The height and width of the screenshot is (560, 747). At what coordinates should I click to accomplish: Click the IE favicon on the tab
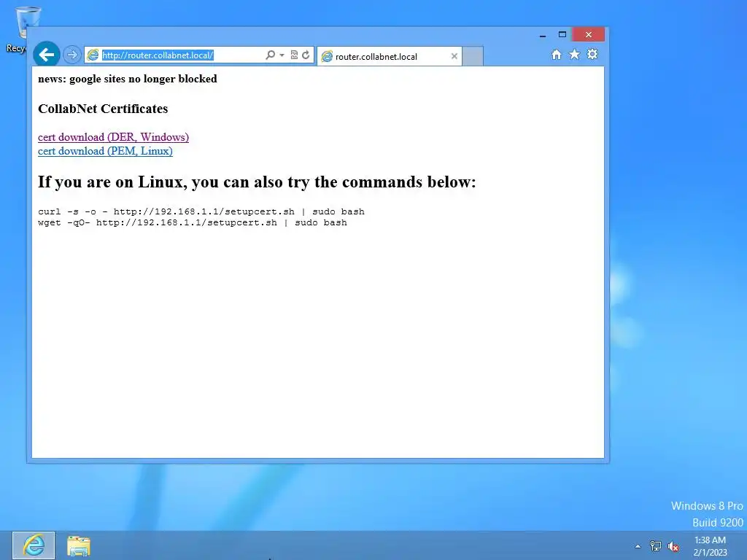pos(327,57)
